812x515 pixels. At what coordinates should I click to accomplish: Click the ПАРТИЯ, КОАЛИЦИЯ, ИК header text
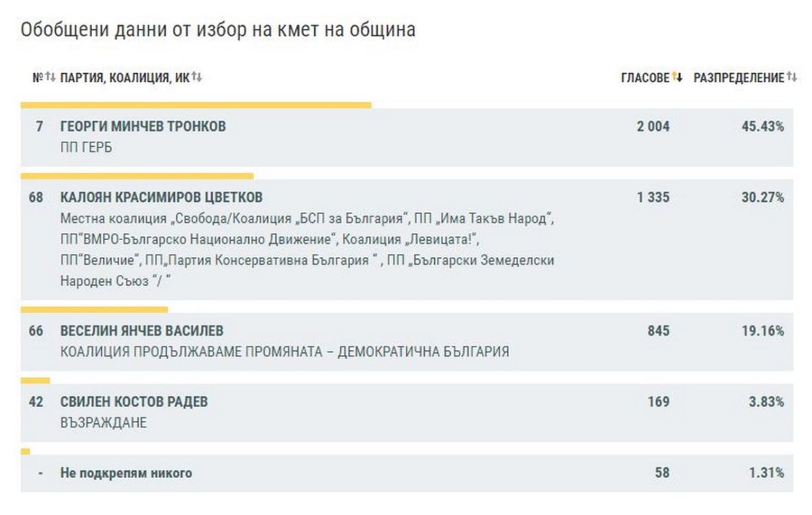coord(124,77)
